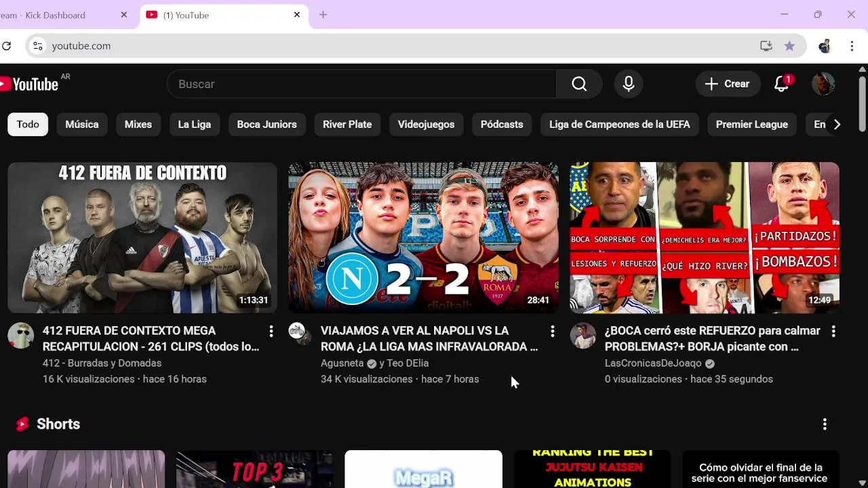
Task: Click the Agusneta channel avatar
Action: [x=300, y=334]
